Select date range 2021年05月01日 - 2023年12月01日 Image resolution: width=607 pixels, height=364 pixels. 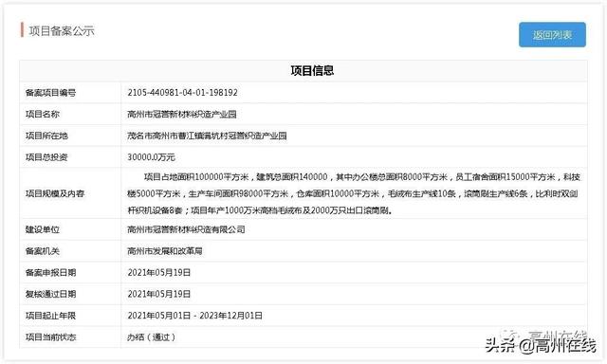click(194, 316)
